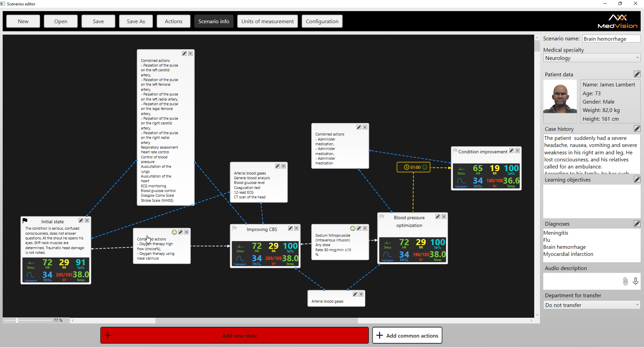The width and height of the screenshot is (644, 348).
Task: Edit the Condition improvement state
Action: tap(511, 151)
